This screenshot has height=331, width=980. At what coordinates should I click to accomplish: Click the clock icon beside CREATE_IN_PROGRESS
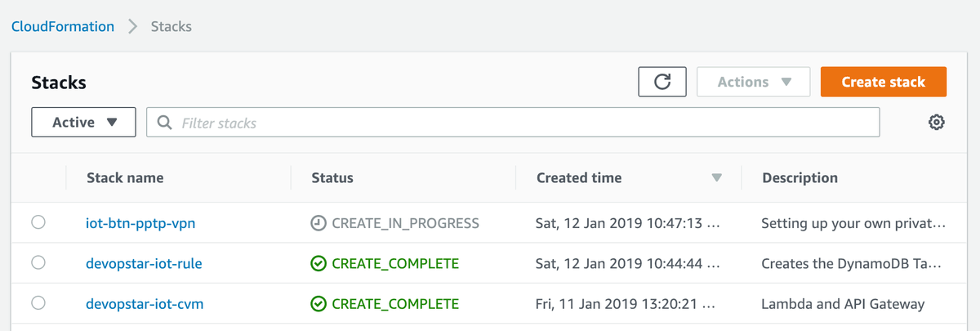(318, 222)
